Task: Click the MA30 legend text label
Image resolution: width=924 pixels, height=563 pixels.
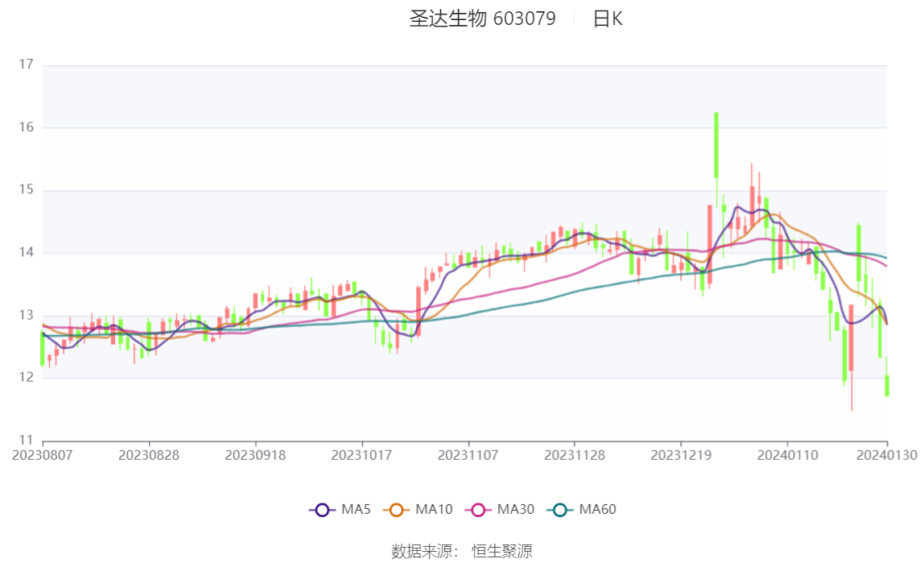Action: (516, 510)
